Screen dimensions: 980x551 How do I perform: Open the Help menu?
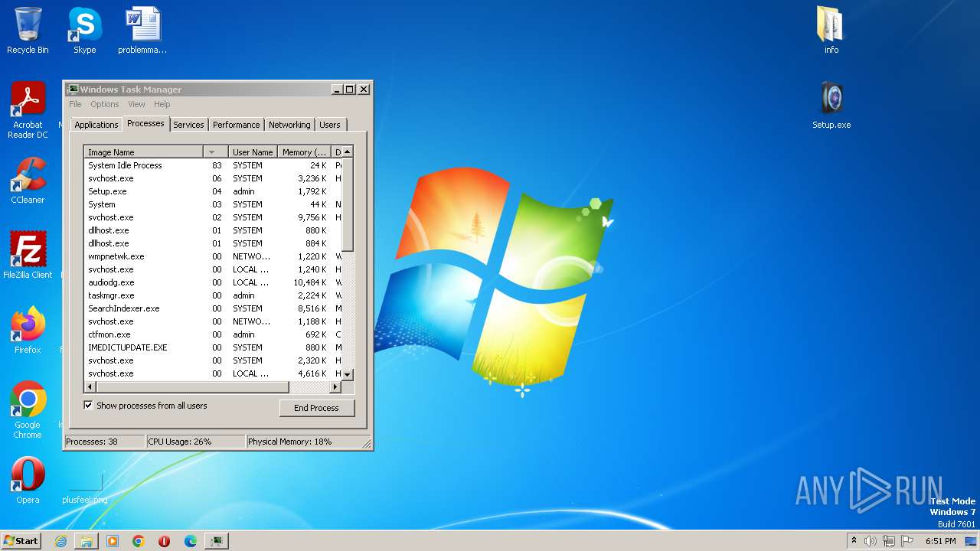[x=162, y=104]
